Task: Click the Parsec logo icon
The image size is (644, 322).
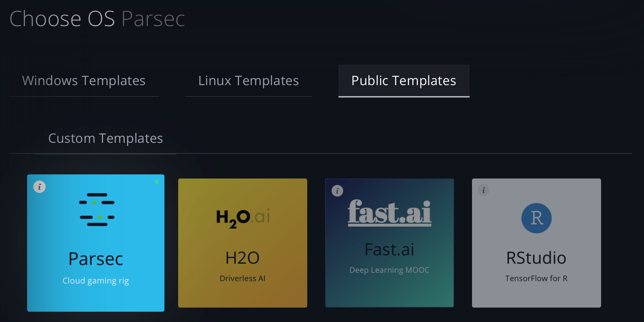Action: pos(97,210)
